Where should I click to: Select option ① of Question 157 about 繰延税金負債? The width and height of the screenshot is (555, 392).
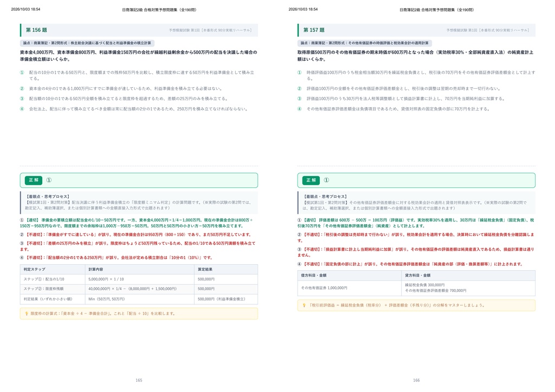pos(416,75)
